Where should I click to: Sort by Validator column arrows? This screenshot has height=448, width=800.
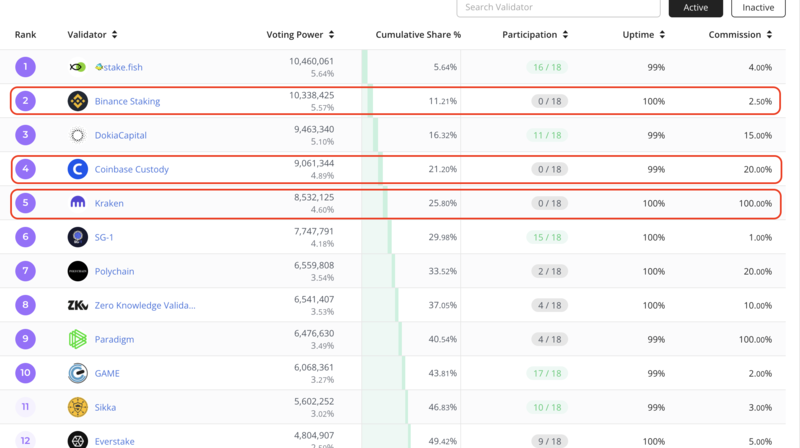tap(114, 34)
